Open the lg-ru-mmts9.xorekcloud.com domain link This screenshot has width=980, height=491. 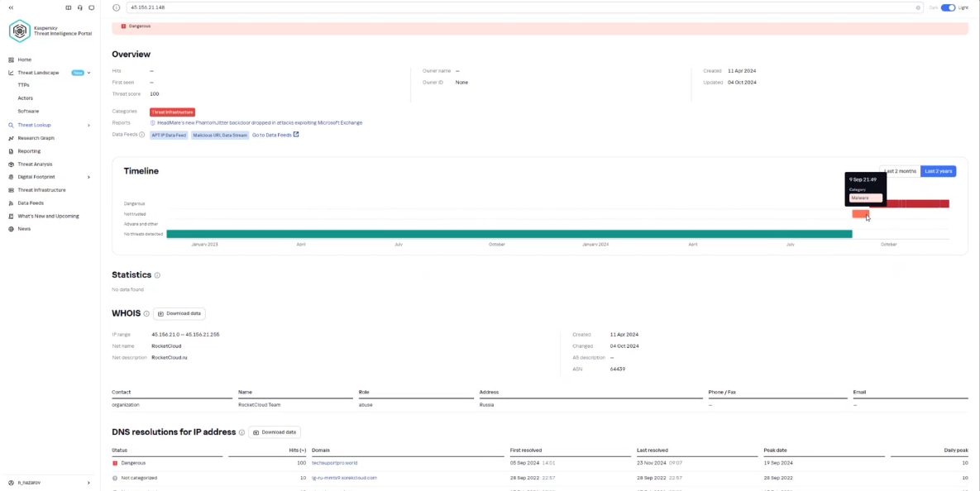pyautogui.click(x=344, y=478)
